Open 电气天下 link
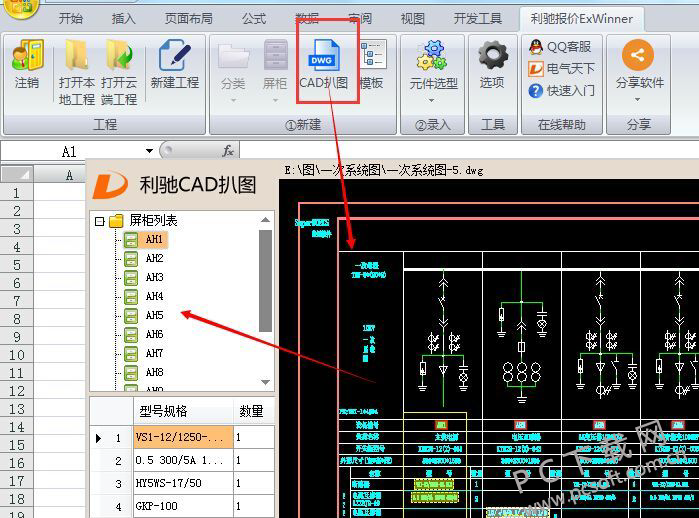Image resolution: width=699 pixels, height=518 pixels. (561, 69)
